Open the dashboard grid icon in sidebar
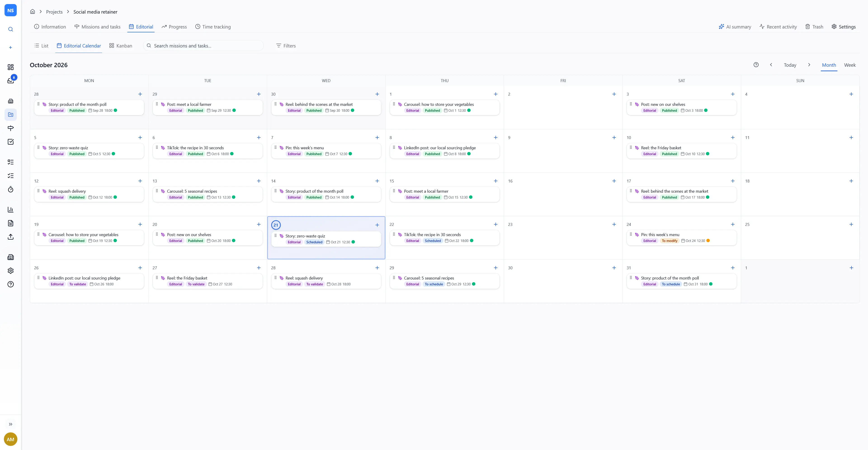868x450 pixels. tap(10, 67)
